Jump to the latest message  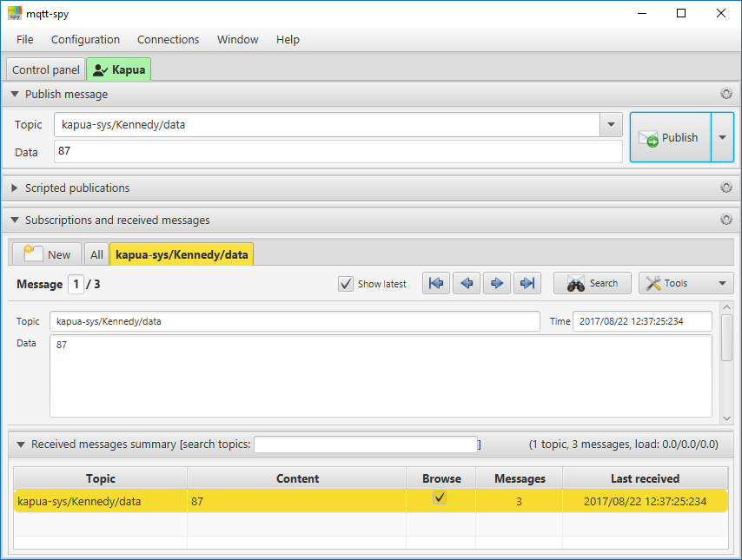pos(527,282)
